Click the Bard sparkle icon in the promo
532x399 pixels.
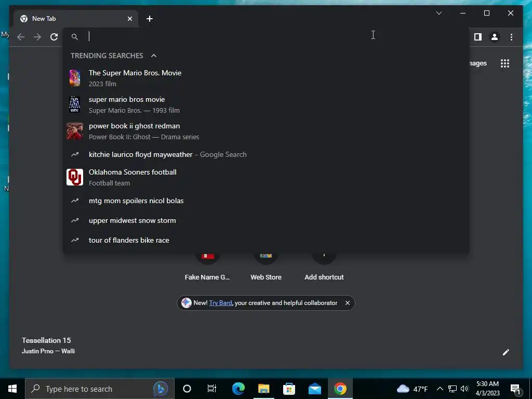[187, 303]
